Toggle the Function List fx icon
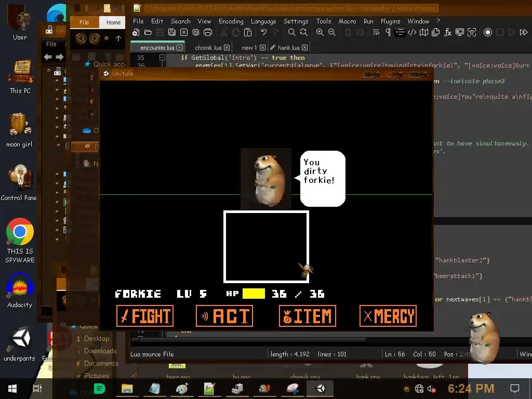This screenshot has width=532, height=399. [448, 32]
